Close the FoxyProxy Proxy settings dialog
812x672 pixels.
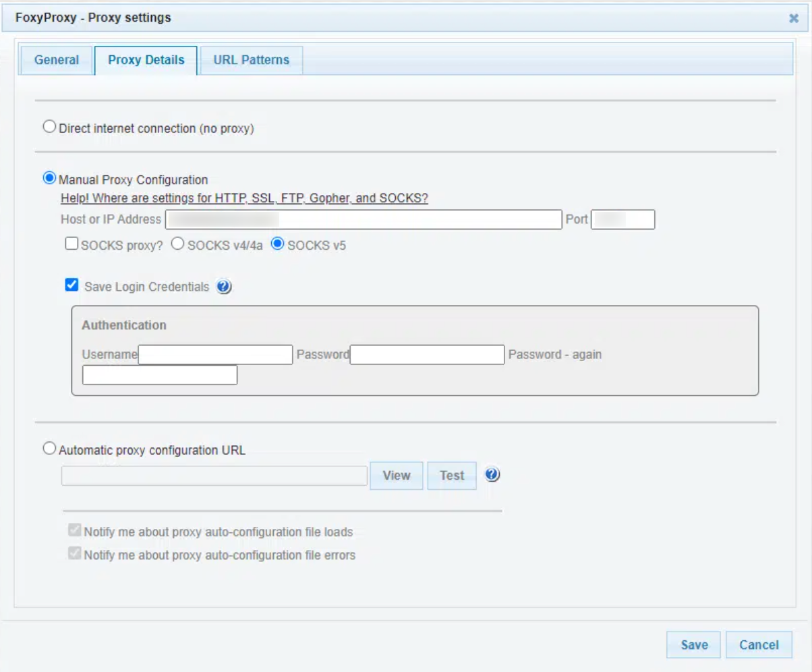coord(794,18)
